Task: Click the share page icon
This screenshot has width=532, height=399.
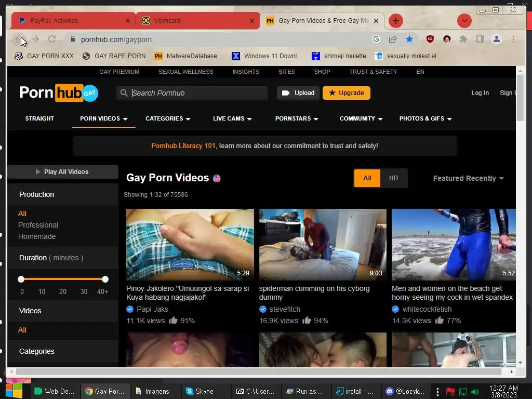Action: [393, 39]
